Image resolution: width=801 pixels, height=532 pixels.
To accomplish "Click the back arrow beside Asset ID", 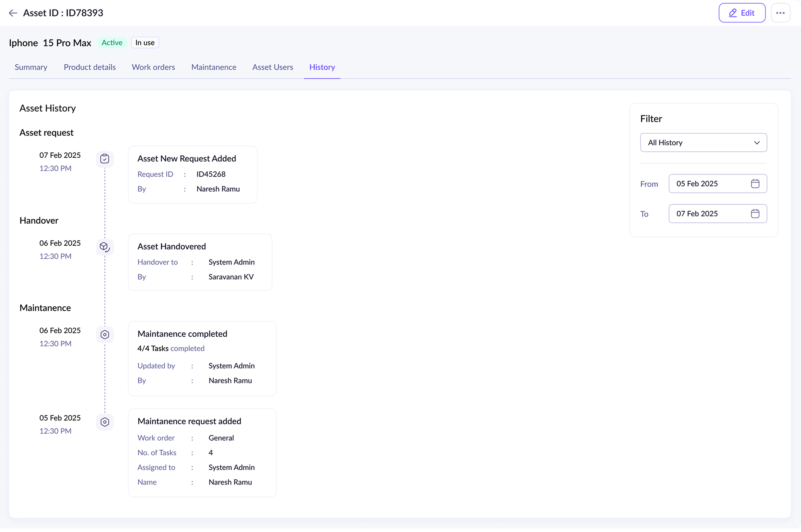I will (13, 13).
